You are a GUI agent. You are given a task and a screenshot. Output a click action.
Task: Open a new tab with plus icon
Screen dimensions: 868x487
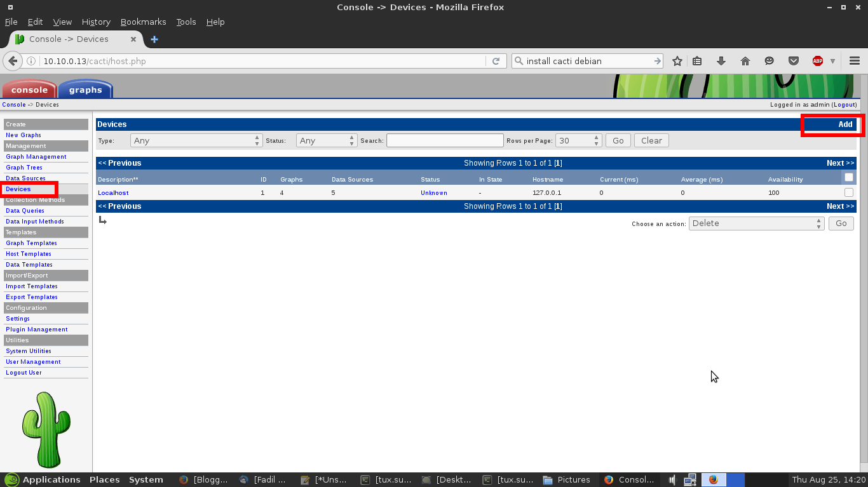154,39
